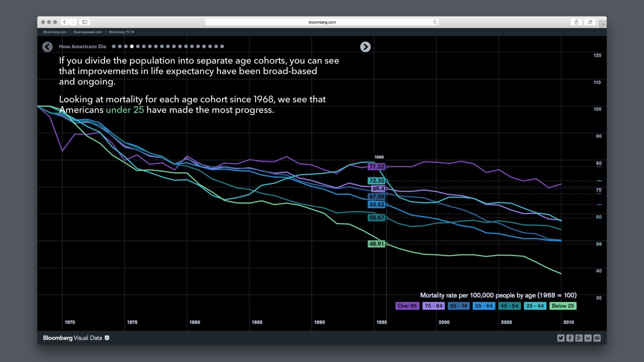The image size is (644, 362).
Task: Share chart by email icon
Action: click(x=597, y=338)
